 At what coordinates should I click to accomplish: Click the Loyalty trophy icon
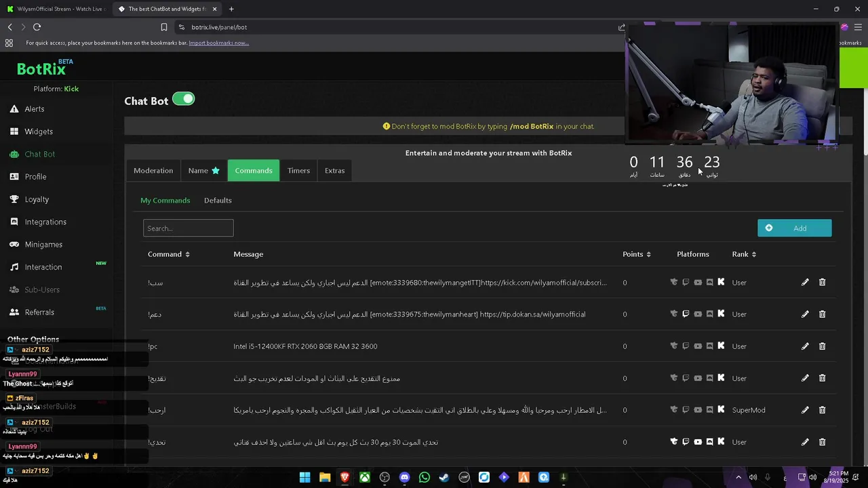(x=14, y=199)
